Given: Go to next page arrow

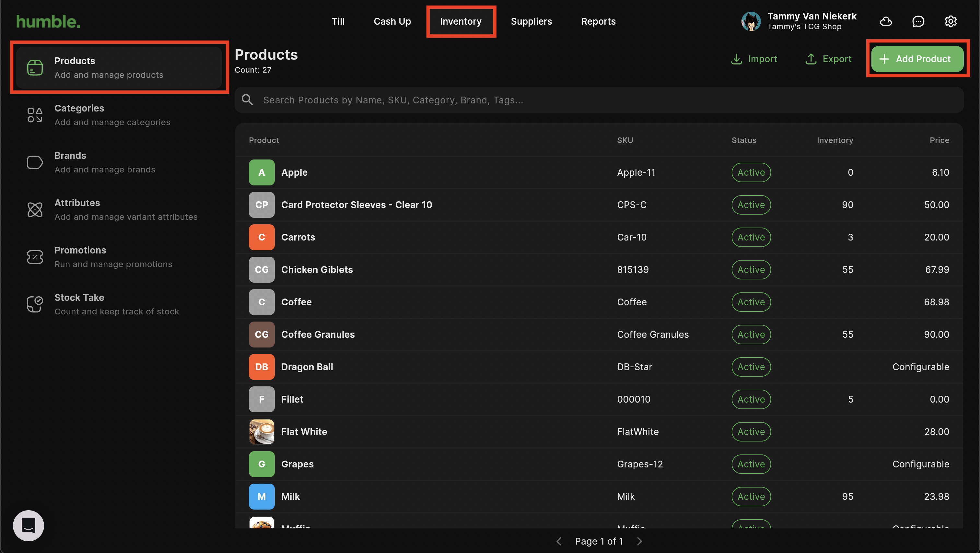Looking at the screenshot, I should click(639, 541).
